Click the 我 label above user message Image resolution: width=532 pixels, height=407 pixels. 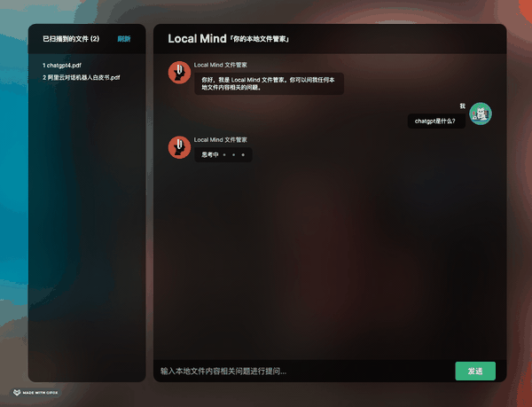point(462,106)
